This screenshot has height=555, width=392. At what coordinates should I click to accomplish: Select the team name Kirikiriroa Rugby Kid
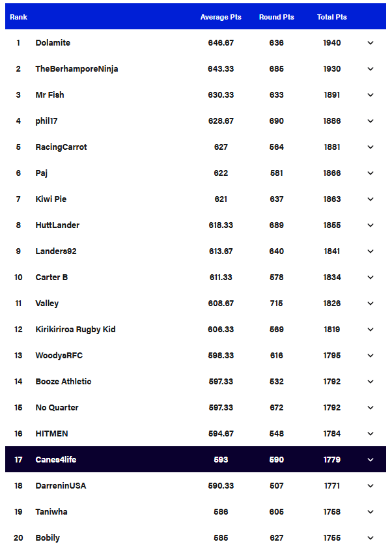(75, 330)
